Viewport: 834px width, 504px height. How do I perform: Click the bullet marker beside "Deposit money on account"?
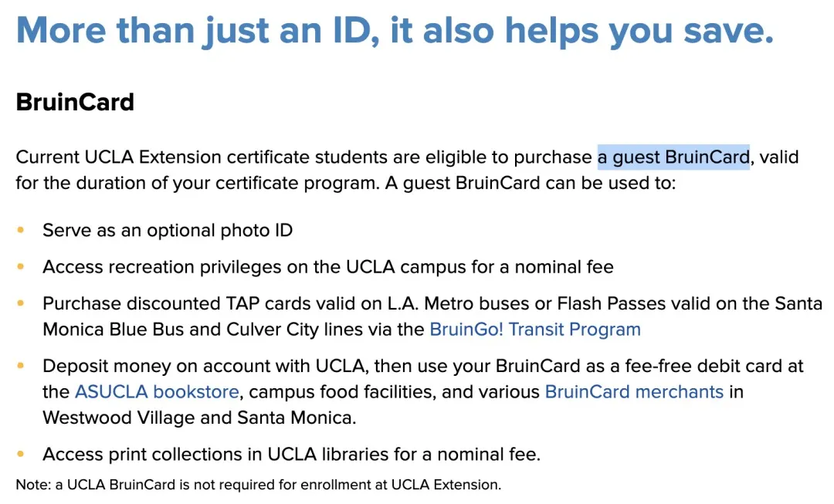tap(21, 366)
